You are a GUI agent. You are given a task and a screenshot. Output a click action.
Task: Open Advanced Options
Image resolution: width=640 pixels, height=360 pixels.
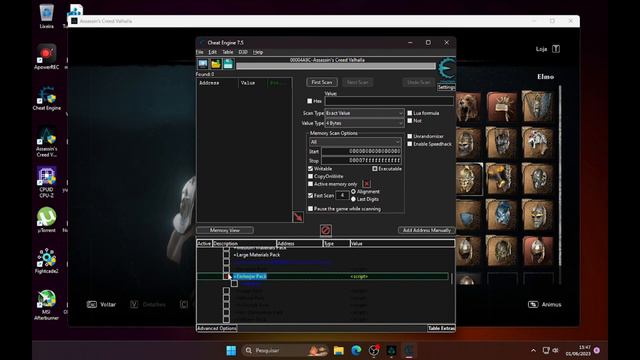tap(217, 328)
